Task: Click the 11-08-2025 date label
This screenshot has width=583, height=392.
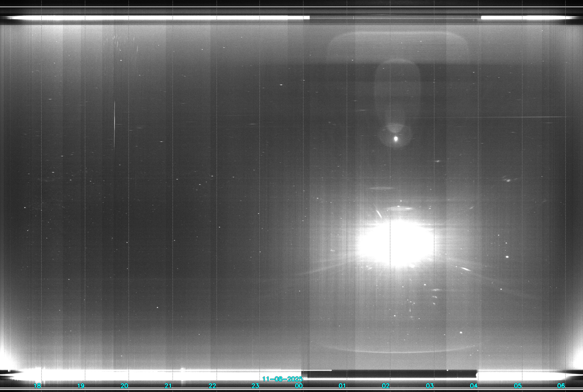Action: tap(283, 379)
